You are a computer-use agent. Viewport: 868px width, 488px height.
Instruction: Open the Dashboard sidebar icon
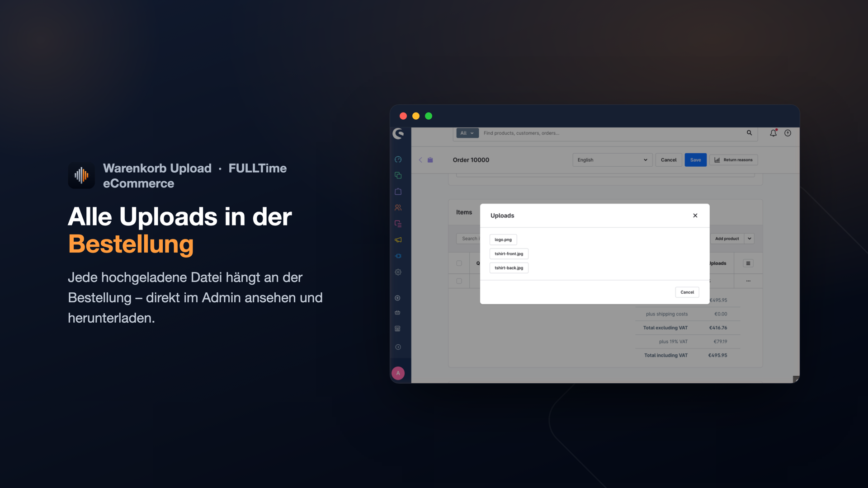point(398,160)
